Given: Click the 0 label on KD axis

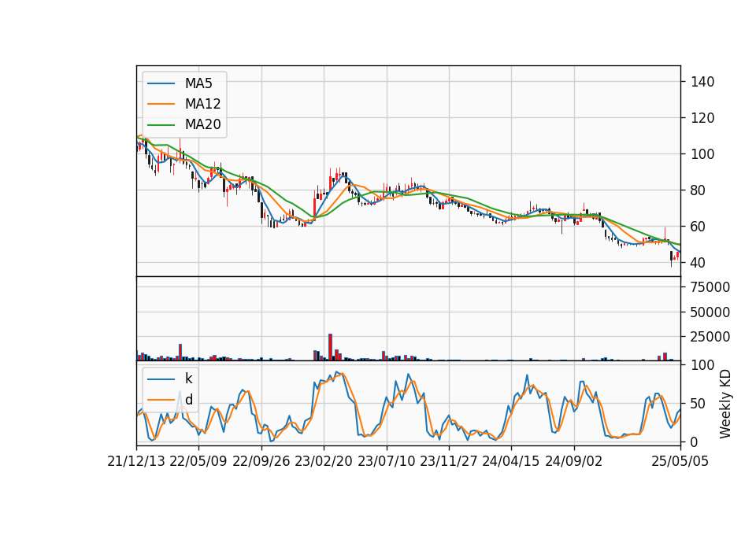Looking at the screenshot, I should tap(695, 441).
